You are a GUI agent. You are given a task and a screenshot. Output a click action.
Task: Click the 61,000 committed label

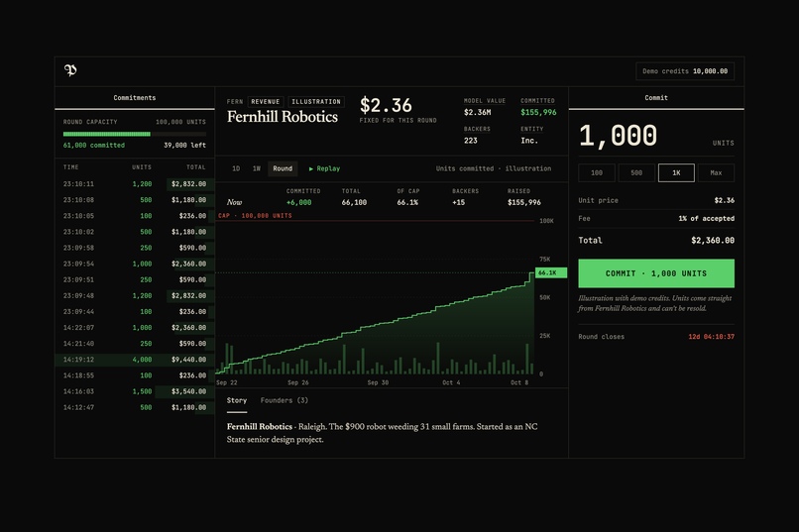[x=94, y=145]
